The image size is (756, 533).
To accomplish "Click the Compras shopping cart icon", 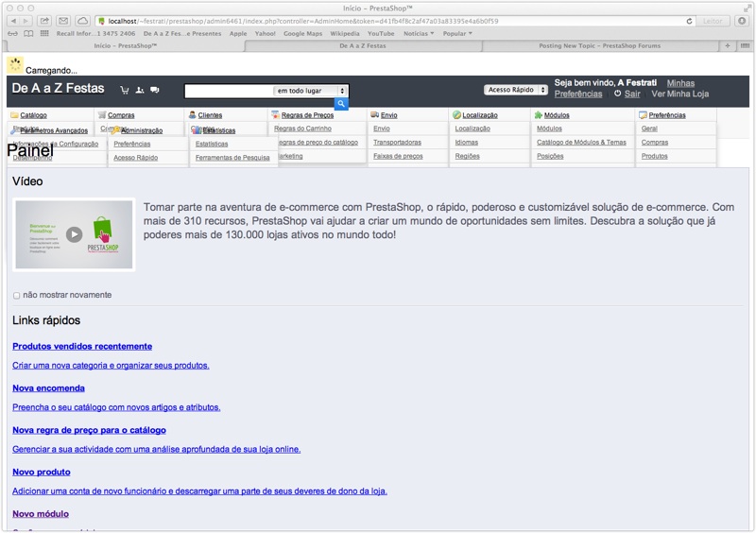I will (102, 114).
